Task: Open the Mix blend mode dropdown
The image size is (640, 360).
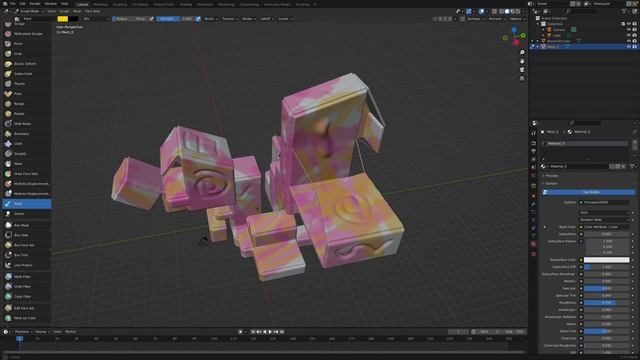Action: click(96, 19)
